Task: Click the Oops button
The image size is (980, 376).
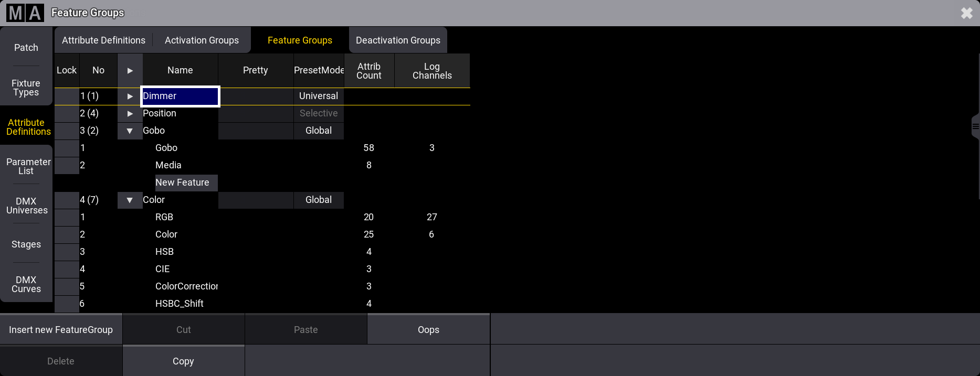Action: (428, 330)
